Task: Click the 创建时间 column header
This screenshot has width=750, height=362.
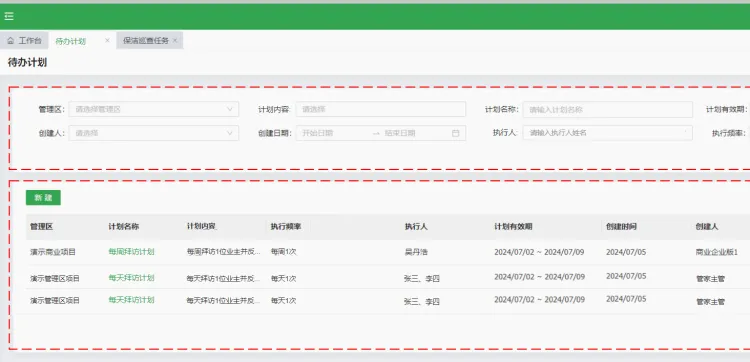Action: [621, 227]
